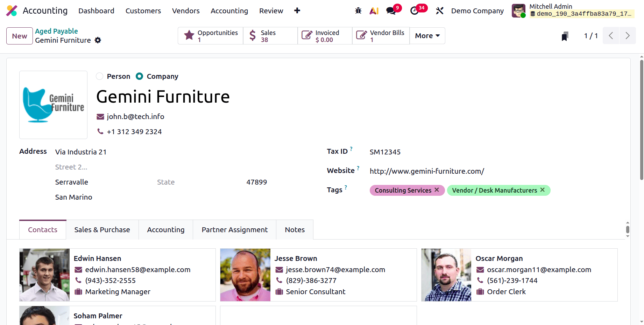Image resolution: width=644 pixels, height=325 pixels.
Task: Click the website field gemini-furniture.com
Action: [493, 171]
